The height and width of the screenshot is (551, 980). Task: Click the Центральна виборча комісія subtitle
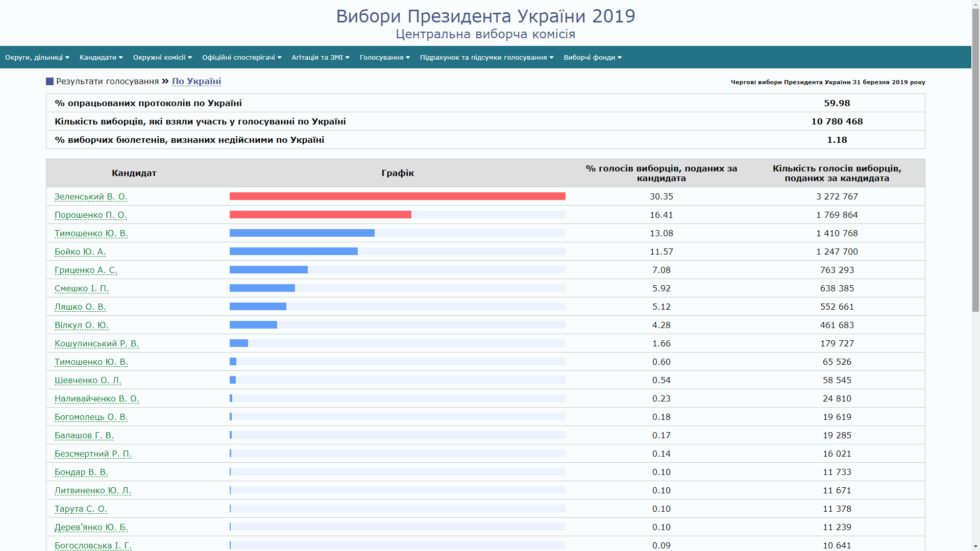[x=485, y=34]
